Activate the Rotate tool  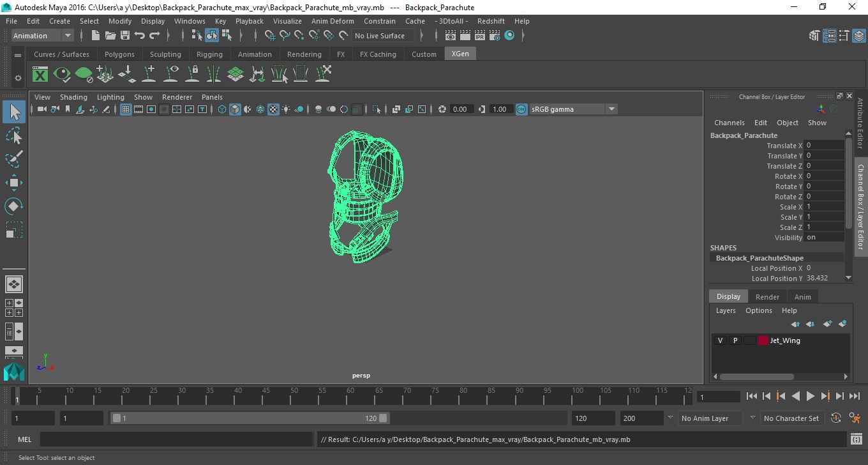[14, 206]
